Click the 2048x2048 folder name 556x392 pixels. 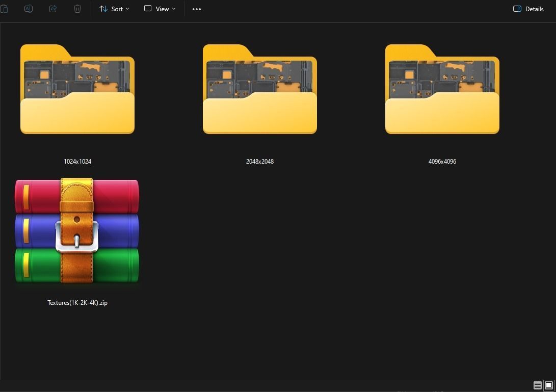click(260, 162)
